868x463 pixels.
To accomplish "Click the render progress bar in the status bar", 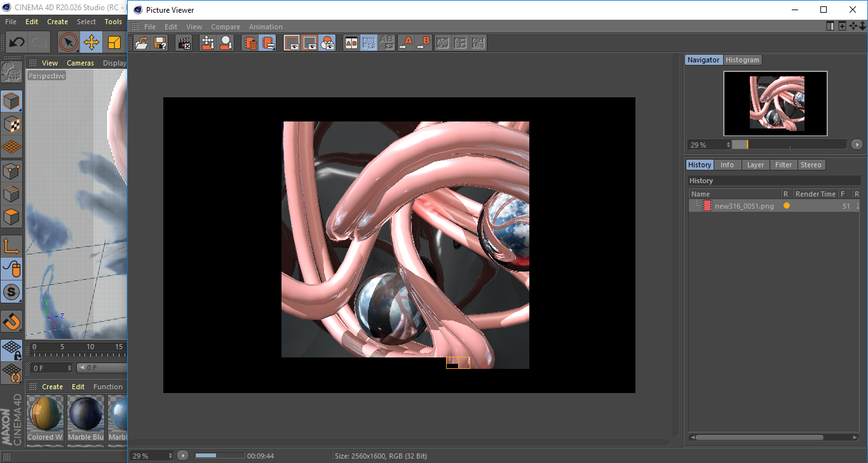I will pos(220,455).
